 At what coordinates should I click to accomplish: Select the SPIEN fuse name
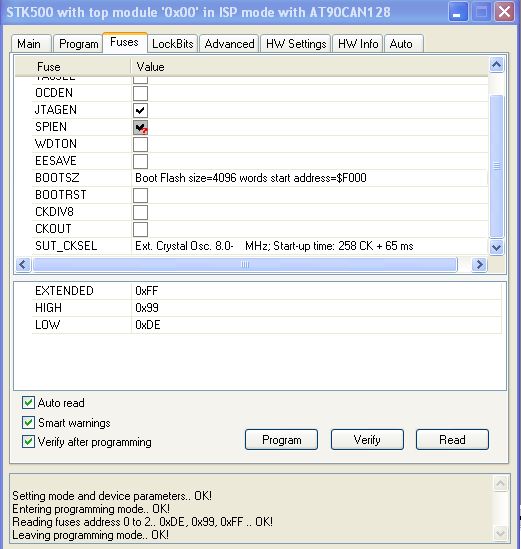[51, 127]
